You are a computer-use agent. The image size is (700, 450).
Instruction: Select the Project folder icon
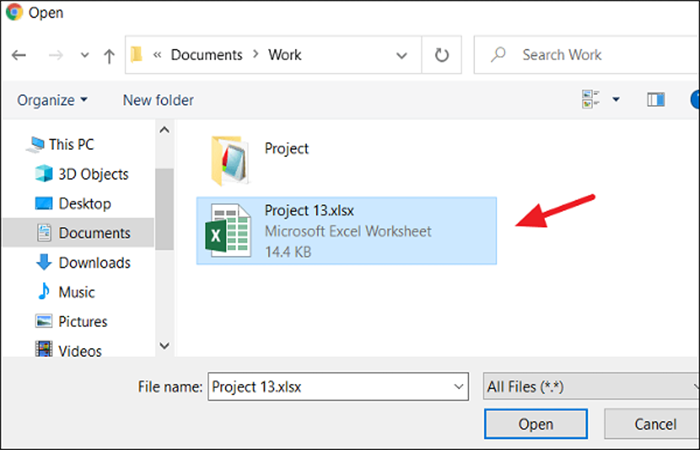click(231, 161)
